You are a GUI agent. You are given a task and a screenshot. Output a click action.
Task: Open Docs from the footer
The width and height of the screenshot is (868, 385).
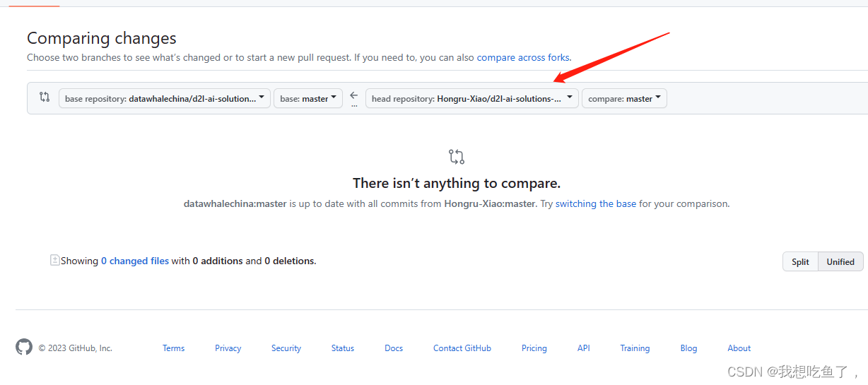(394, 348)
